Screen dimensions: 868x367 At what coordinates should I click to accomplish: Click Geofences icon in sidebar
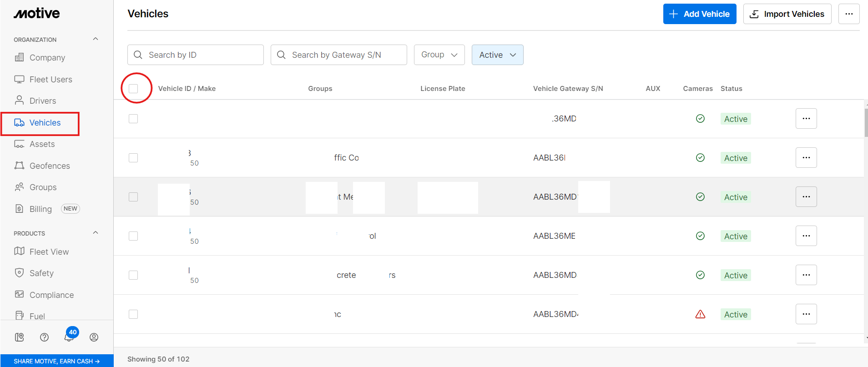click(19, 166)
